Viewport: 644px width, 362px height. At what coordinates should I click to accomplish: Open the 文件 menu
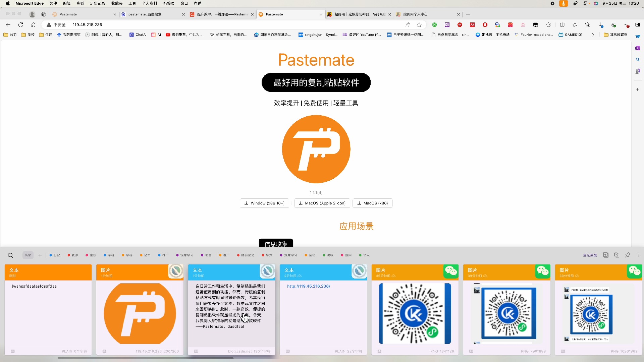(x=53, y=3)
